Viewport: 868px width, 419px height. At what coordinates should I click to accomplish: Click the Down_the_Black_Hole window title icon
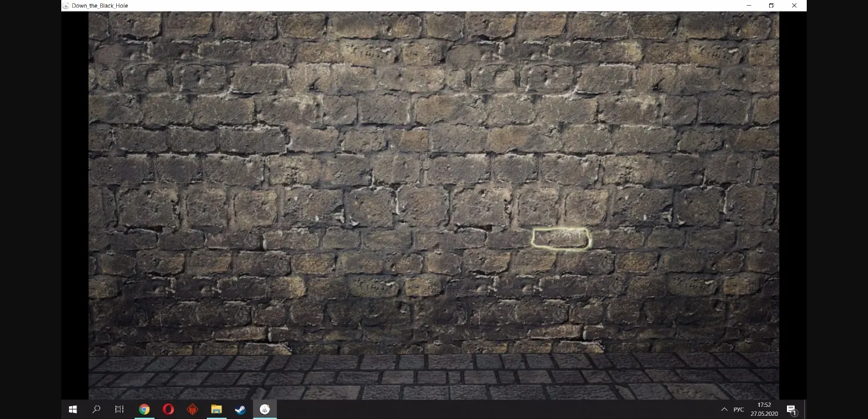tap(66, 6)
